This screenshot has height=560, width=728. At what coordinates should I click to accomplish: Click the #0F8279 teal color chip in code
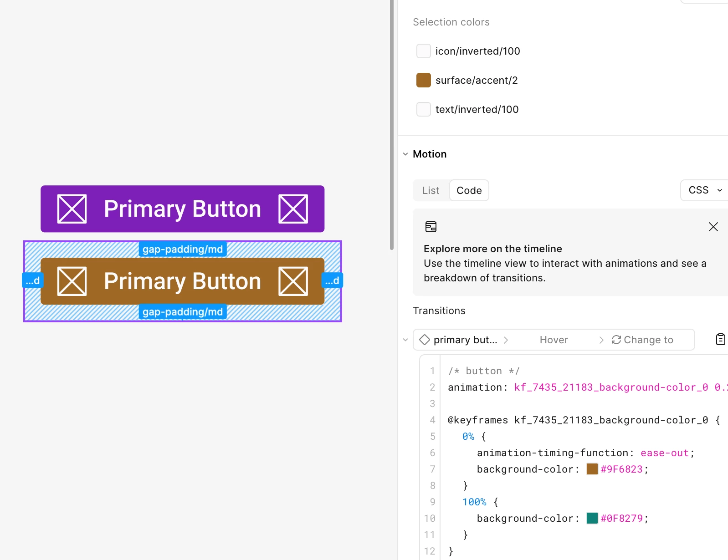592,518
